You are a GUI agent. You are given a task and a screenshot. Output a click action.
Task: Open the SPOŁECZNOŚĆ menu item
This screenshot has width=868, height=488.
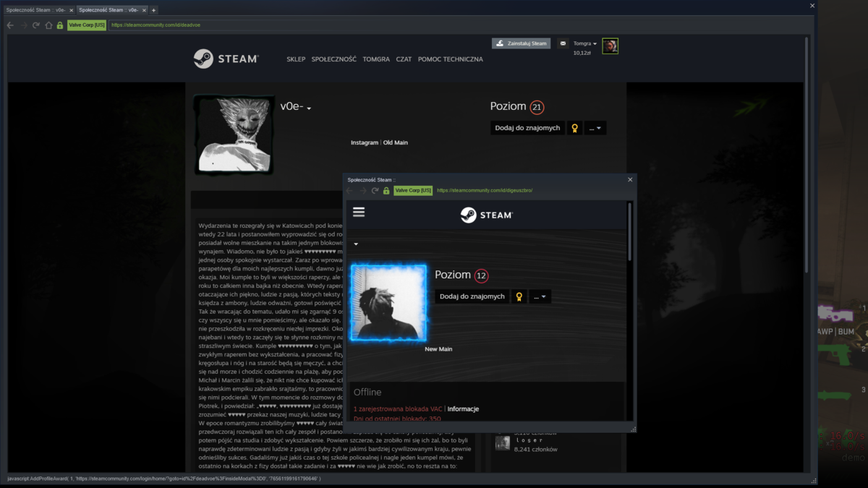tap(333, 59)
